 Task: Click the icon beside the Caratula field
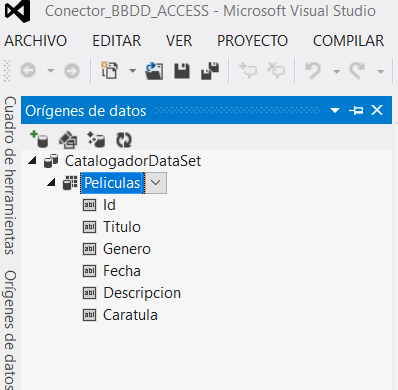pyautogui.click(x=89, y=315)
